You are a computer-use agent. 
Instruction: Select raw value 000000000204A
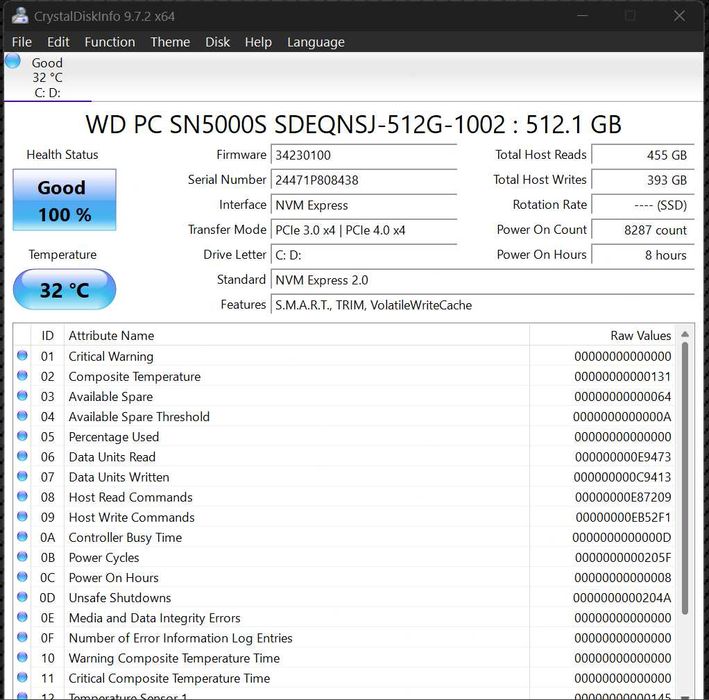coord(622,597)
